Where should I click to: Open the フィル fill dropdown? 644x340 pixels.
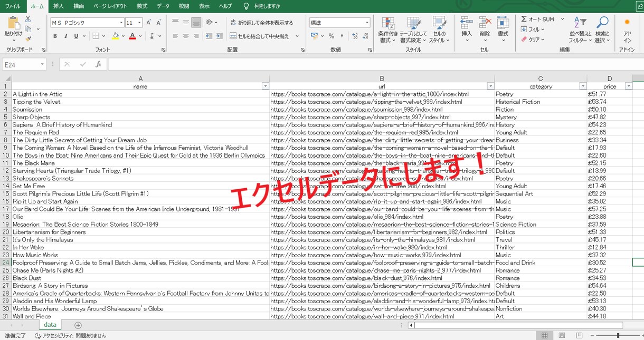[532, 30]
